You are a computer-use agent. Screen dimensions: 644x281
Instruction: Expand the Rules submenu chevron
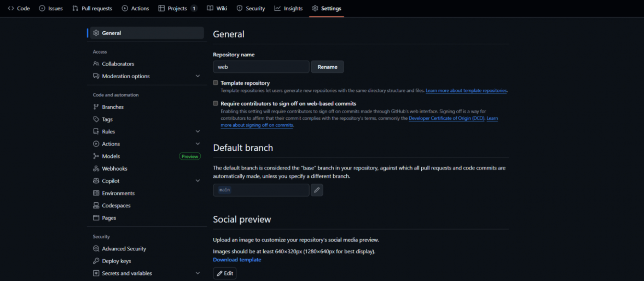[198, 131]
